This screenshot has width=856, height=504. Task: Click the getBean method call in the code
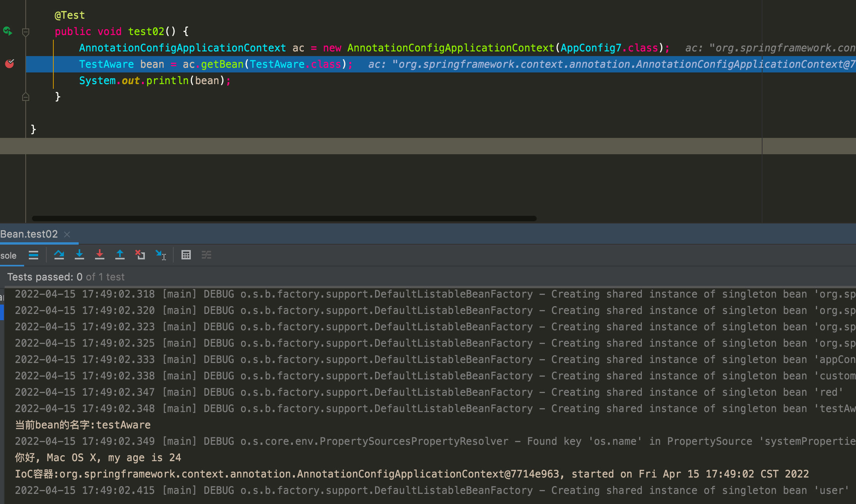click(222, 64)
